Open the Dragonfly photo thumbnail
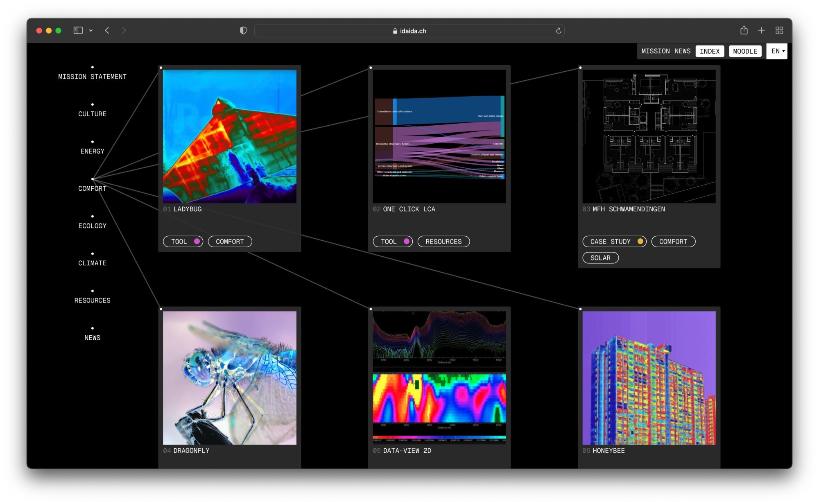Screen dimensions: 819x504 [x=230, y=378]
